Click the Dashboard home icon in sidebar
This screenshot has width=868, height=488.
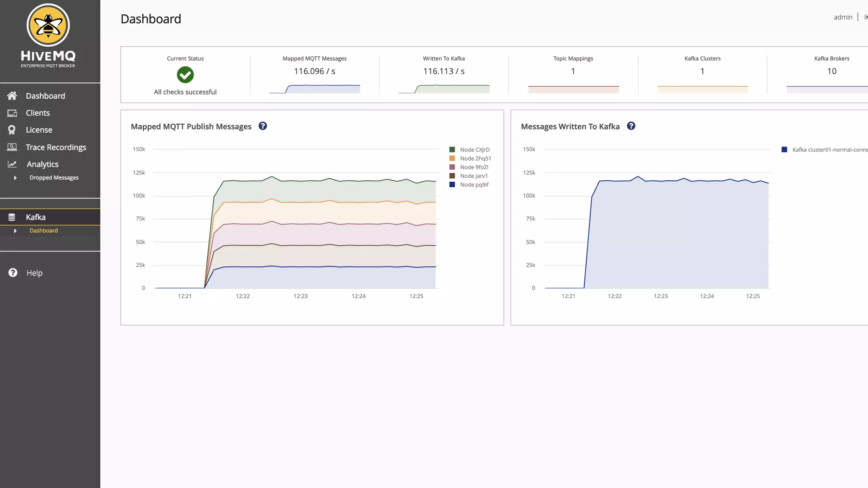point(12,96)
